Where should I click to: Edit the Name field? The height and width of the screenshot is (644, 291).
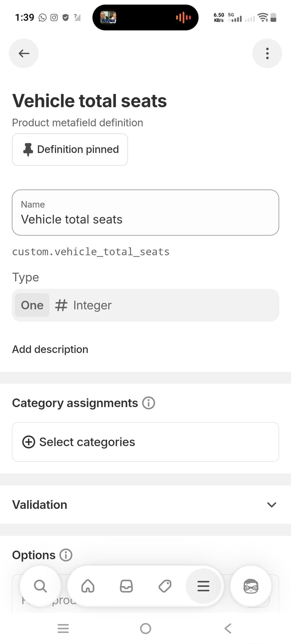[145, 212]
